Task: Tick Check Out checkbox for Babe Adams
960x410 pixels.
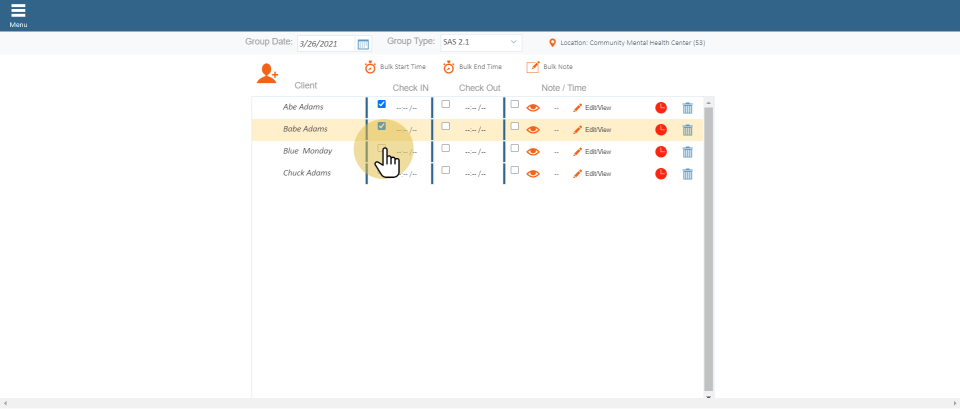Action: 446,126
